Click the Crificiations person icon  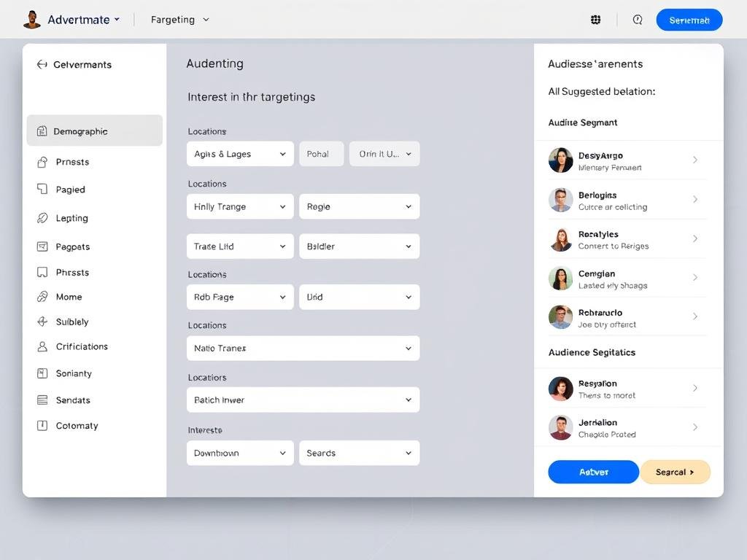[42, 346]
